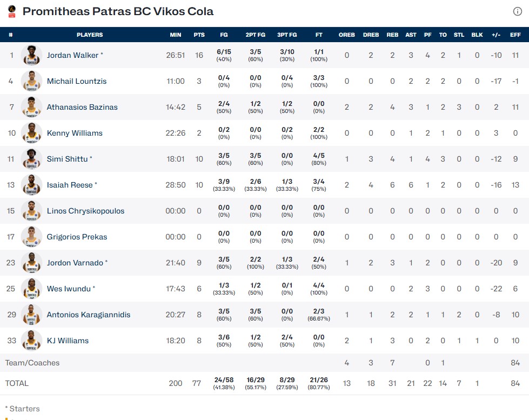Sort by the EFF column header
This screenshot has width=529, height=420.
515,35
